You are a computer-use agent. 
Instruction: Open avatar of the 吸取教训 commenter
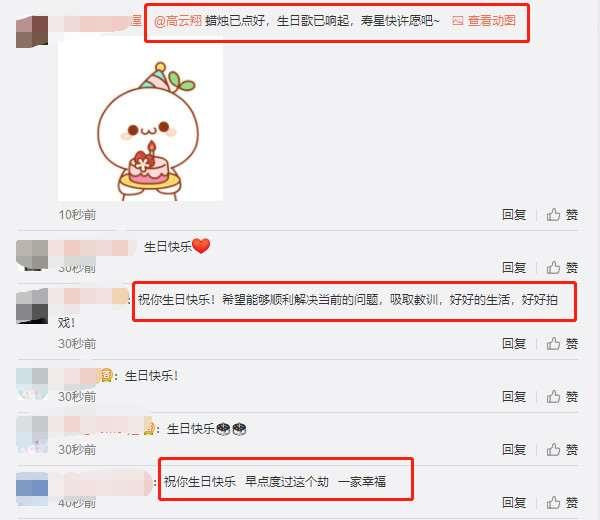tap(32, 306)
